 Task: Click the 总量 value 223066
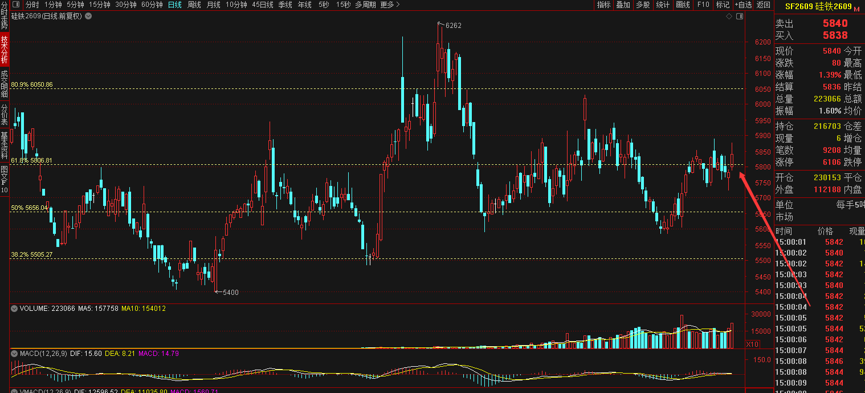[827, 99]
